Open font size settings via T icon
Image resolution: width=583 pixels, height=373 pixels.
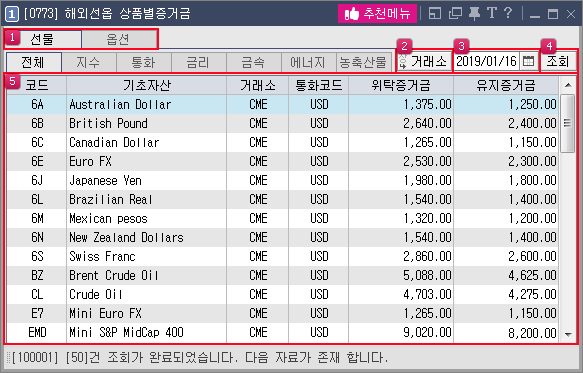click(x=492, y=13)
